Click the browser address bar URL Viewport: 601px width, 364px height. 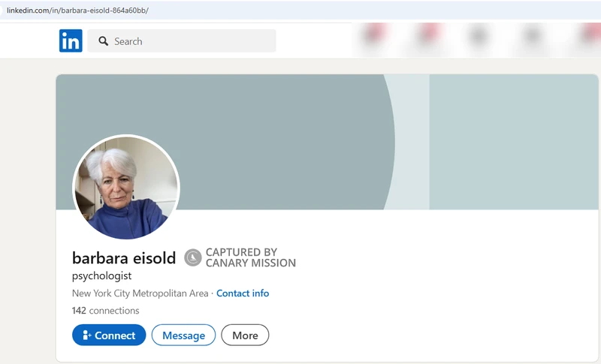coord(77,10)
